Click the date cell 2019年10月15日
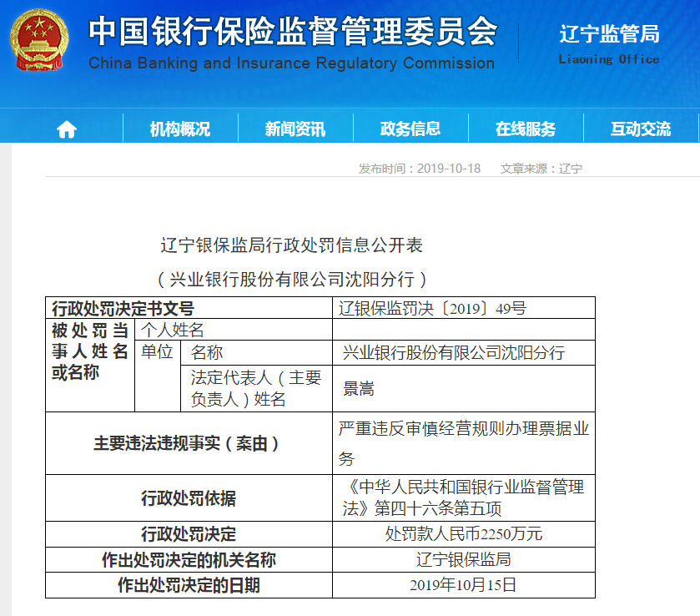The height and width of the screenshot is (616, 700). pos(464,585)
